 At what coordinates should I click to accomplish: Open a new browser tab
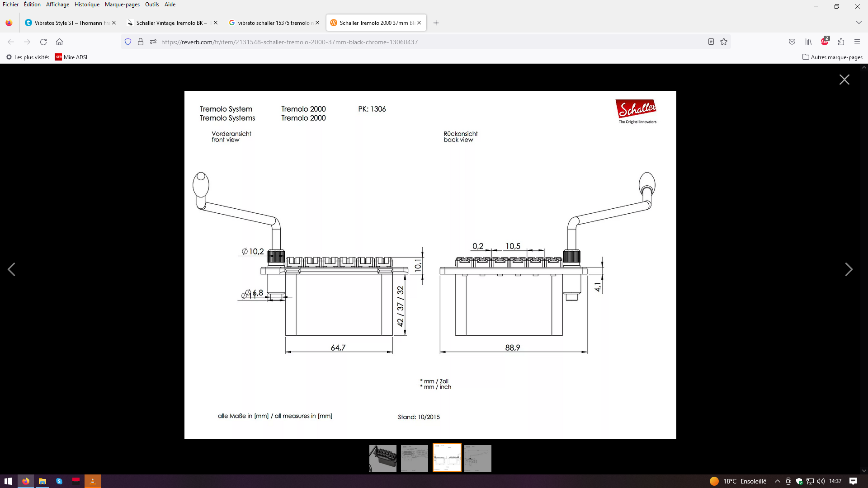436,23
